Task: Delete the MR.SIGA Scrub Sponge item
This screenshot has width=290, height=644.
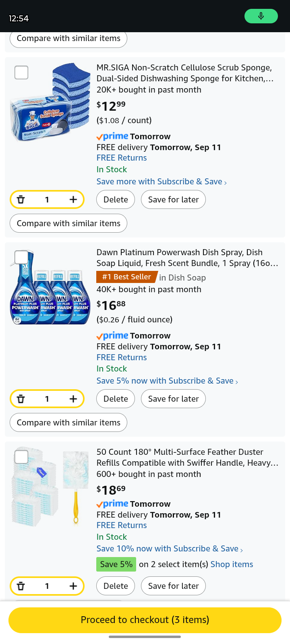Action: [116, 200]
